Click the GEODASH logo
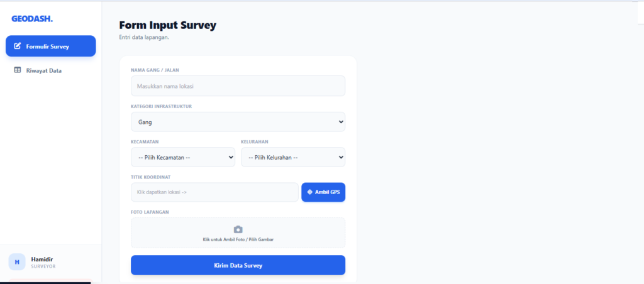Image resolution: width=644 pixels, height=284 pixels. click(32, 19)
